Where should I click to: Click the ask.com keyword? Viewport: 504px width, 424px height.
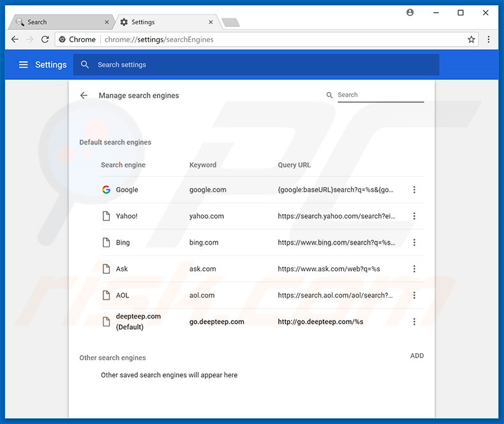[202, 269]
